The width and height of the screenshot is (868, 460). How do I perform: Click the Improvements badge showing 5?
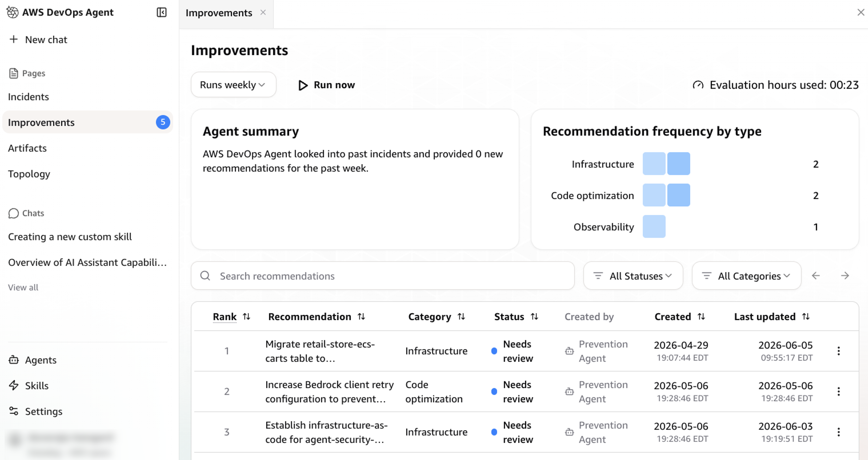(x=163, y=122)
